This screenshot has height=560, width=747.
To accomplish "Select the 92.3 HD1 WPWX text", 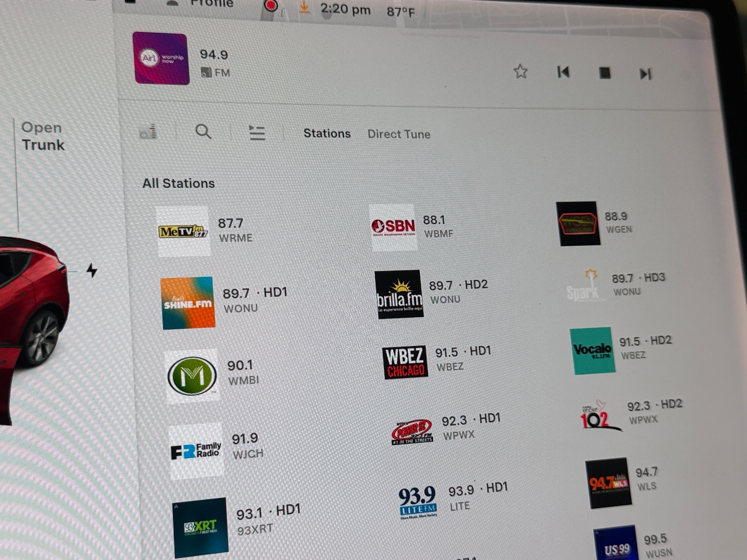I will (471, 427).
